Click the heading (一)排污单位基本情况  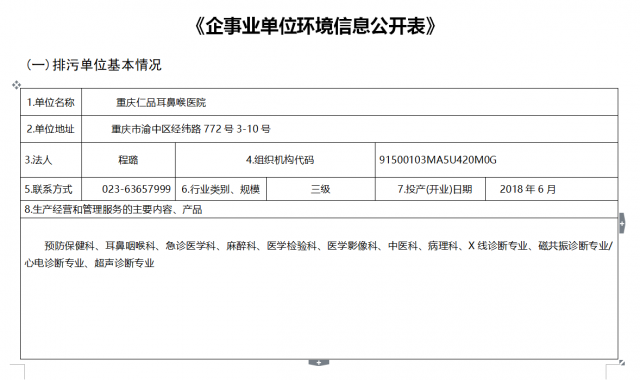click(94, 65)
